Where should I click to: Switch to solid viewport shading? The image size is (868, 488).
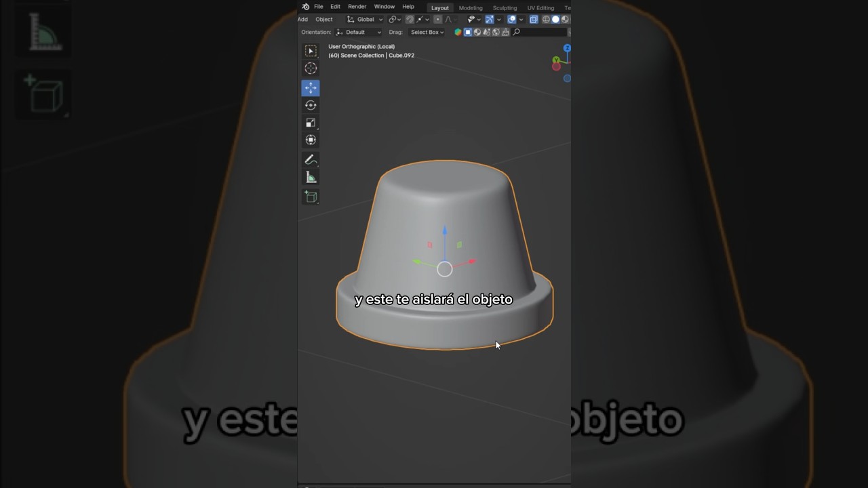pyautogui.click(x=555, y=20)
